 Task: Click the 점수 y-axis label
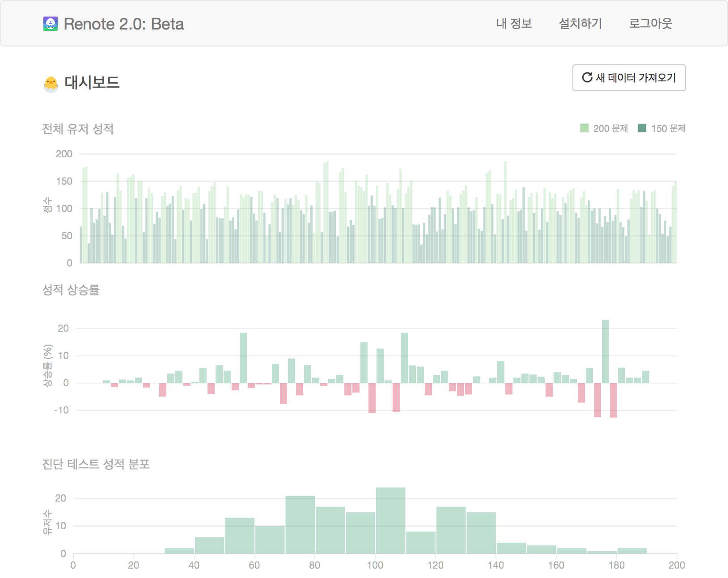[x=47, y=206]
